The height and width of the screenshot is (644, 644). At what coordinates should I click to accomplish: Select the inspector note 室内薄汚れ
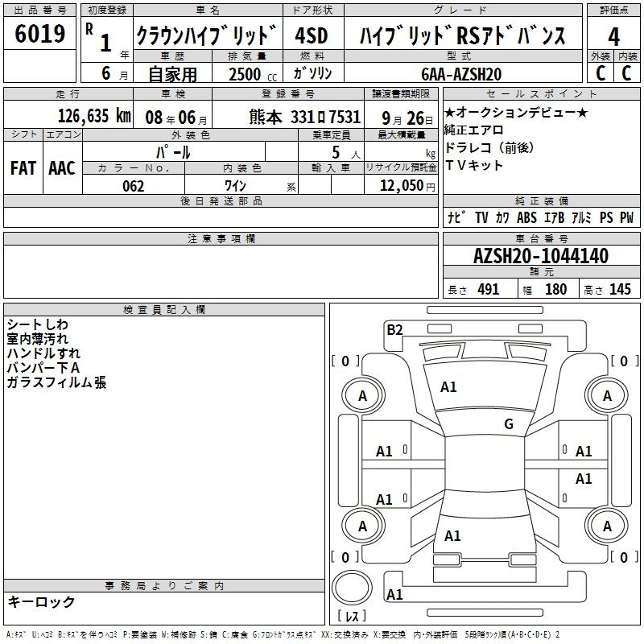[37, 339]
